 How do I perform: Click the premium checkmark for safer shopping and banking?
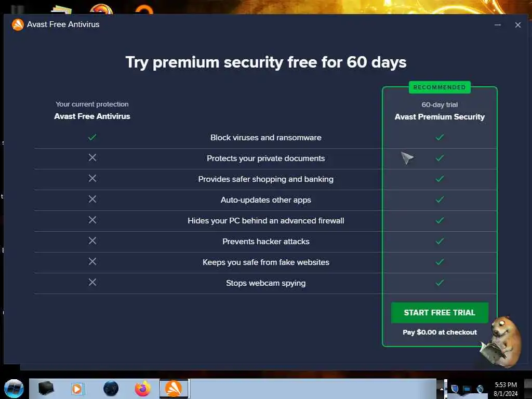(440, 179)
